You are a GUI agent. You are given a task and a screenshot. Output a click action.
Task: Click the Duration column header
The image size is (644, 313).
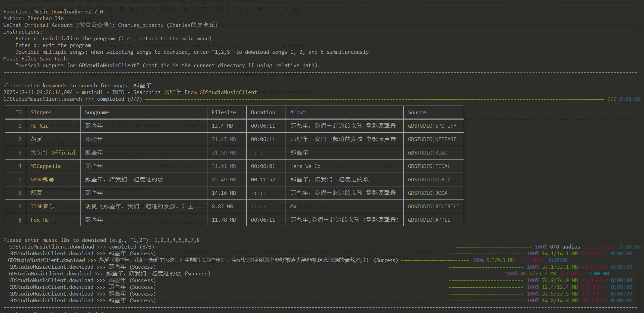click(x=263, y=113)
